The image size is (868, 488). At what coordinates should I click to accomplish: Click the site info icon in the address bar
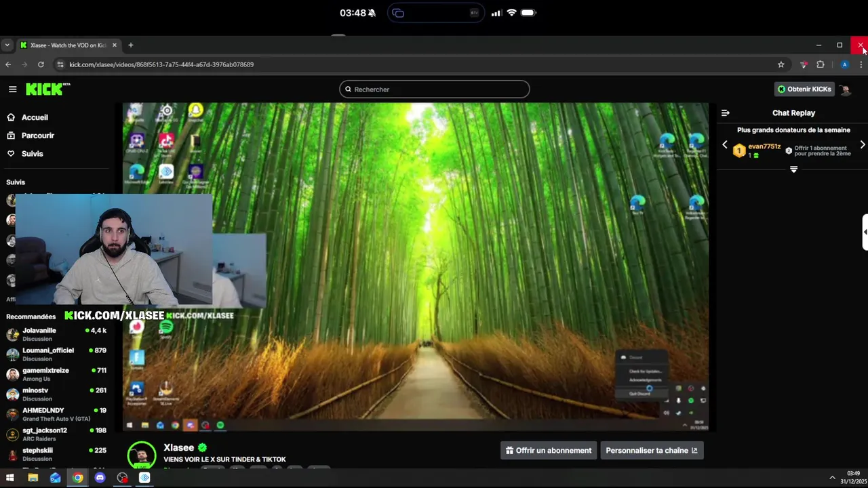pyautogui.click(x=60, y=64)
